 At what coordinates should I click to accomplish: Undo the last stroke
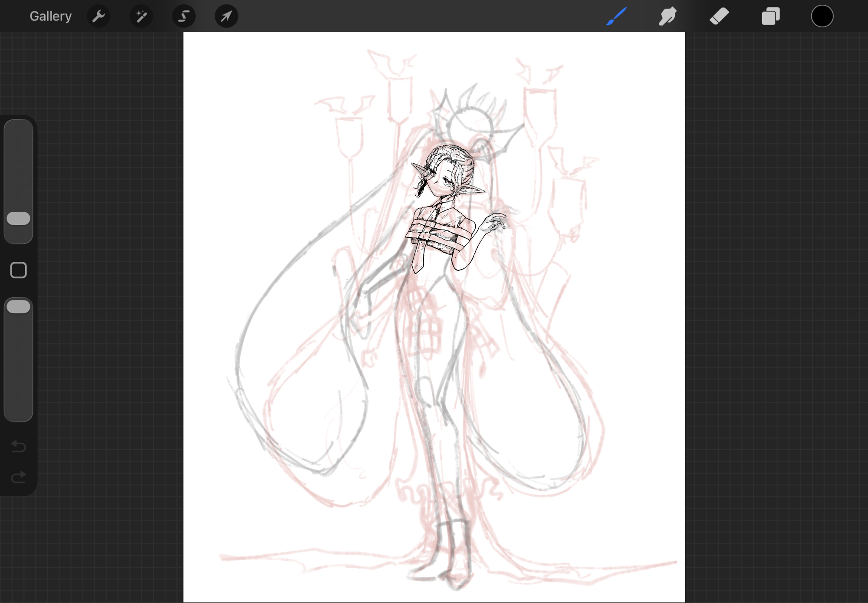tap(18, 446)
